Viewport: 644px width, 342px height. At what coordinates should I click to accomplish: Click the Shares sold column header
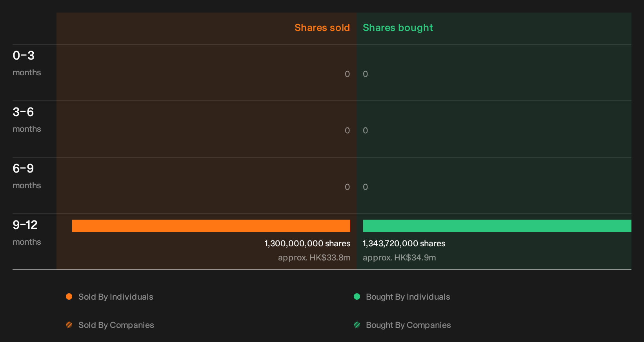tap(322, 28)
